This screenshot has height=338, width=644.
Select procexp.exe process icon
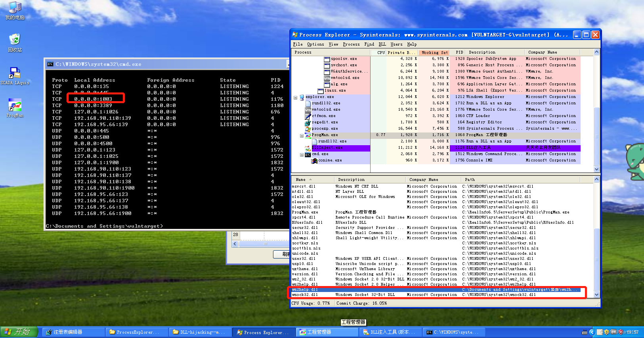pyautogui.click(x=308, y=129)
